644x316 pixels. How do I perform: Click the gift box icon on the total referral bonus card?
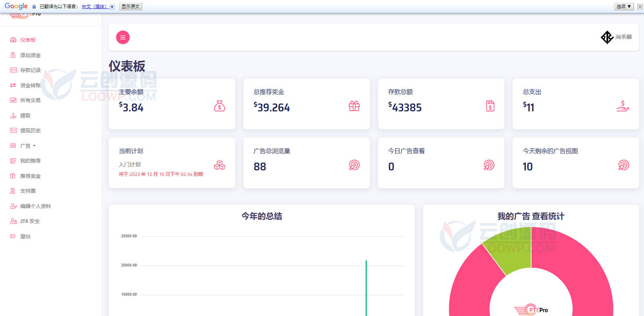(354, 106)
